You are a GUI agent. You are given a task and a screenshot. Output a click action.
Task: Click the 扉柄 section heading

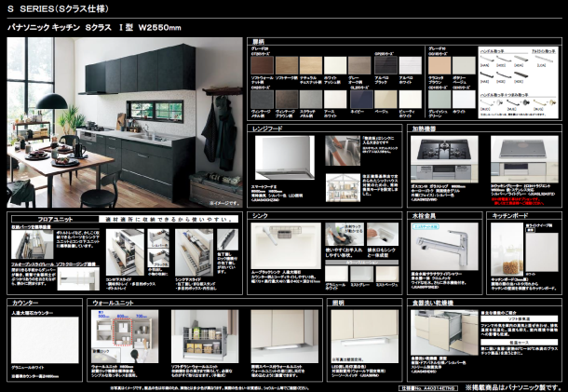[x=258, y=42]
